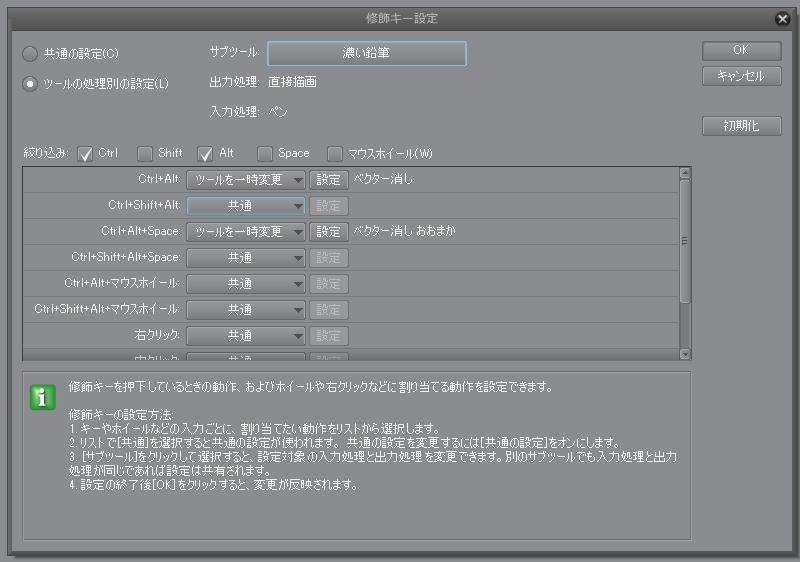Close the 修飾キー設定 dialog window
This screenshot has width=800, height=562.
click(782, 19)
